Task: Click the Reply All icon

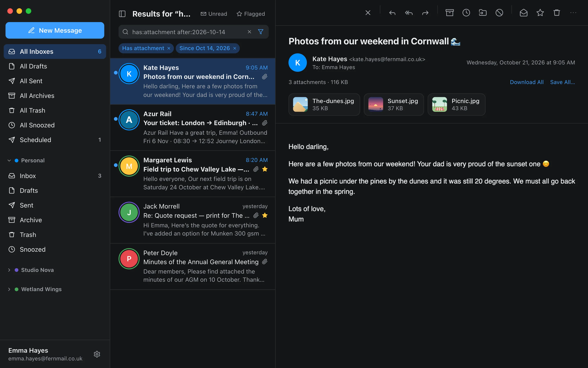Action: click(x=409, y=13)
